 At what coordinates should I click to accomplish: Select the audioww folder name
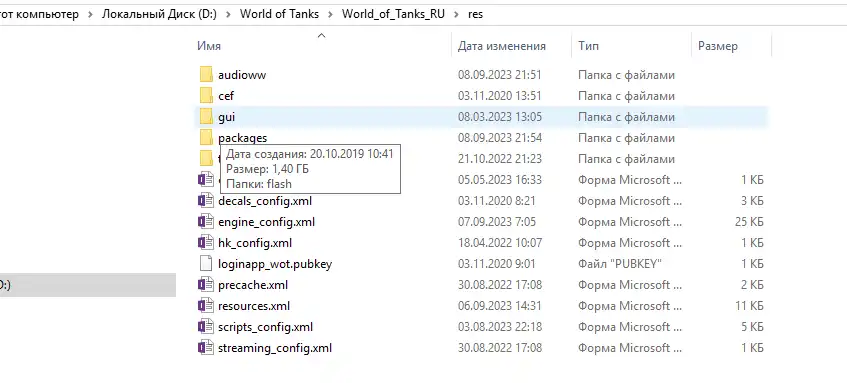(242, 75)
